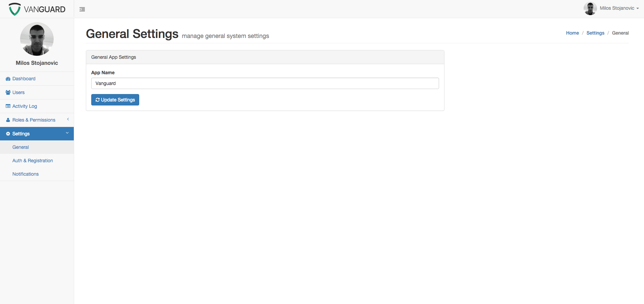Open the Milos Stojanovic user dropdown

click(619, 8)
